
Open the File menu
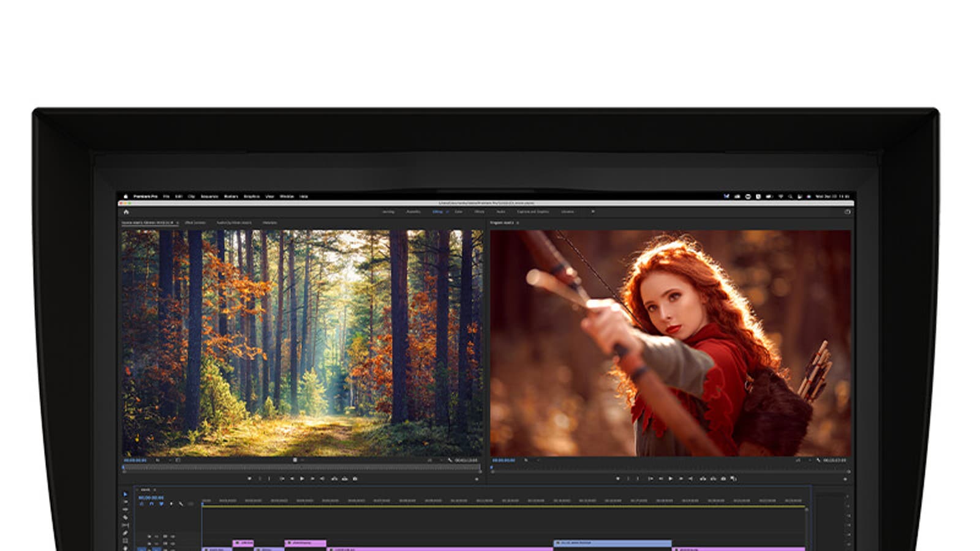click(166, 197)
